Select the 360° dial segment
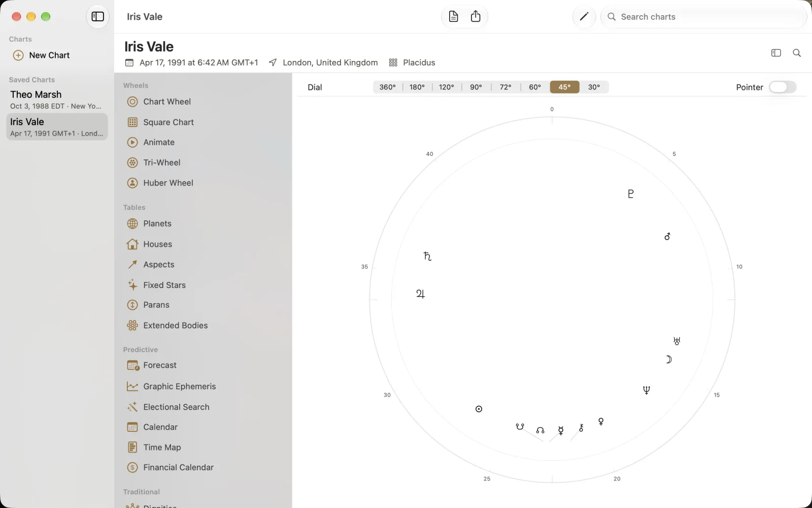Viewport: 812px width, 508px height. pos(388,87)
